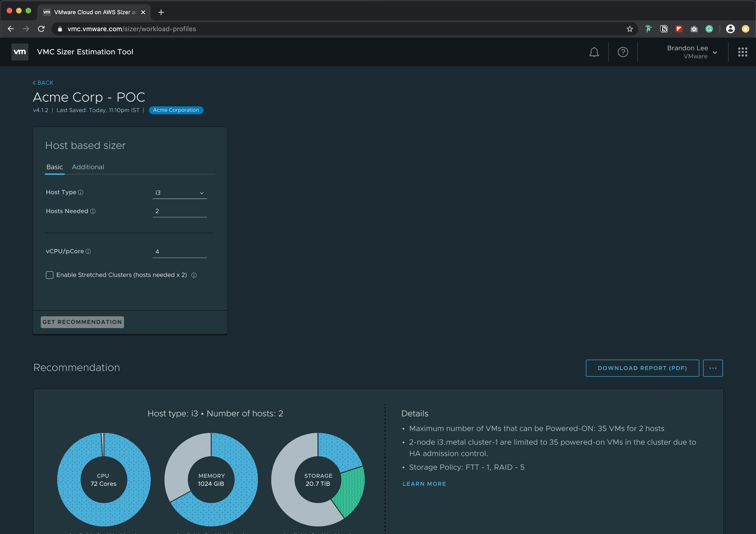Click the Hosts Needed input field
Screen dimensions: 756x534
click(180, 211)
